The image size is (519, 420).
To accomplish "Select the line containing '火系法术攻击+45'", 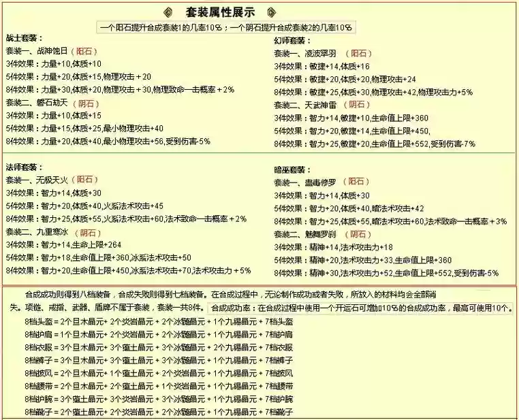I will tap(84, 206).
